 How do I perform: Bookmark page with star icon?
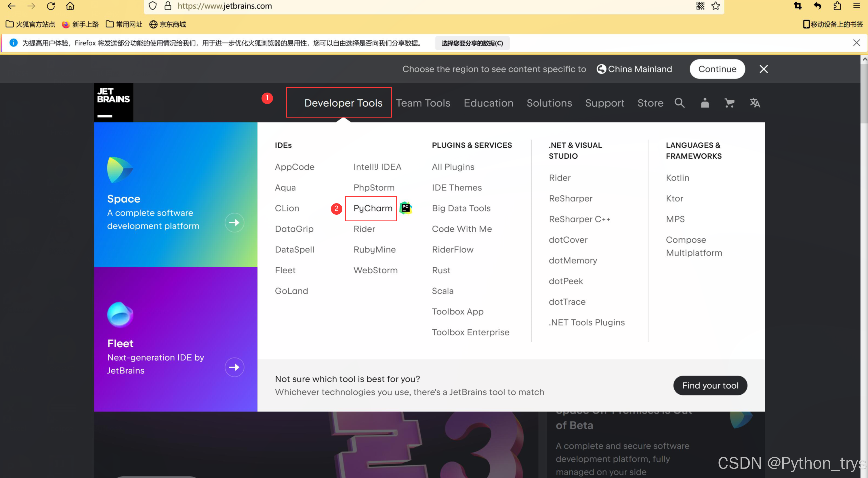coord(715,6)
